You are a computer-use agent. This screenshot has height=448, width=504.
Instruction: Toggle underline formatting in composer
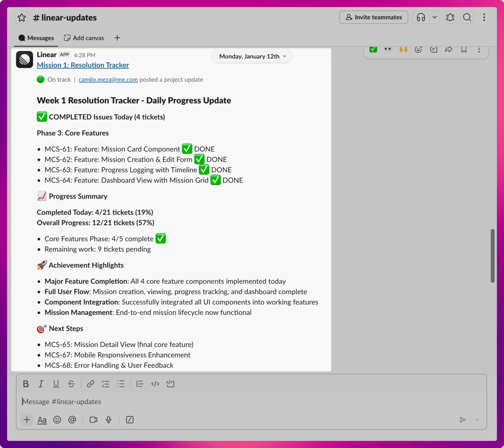[56, 384]
